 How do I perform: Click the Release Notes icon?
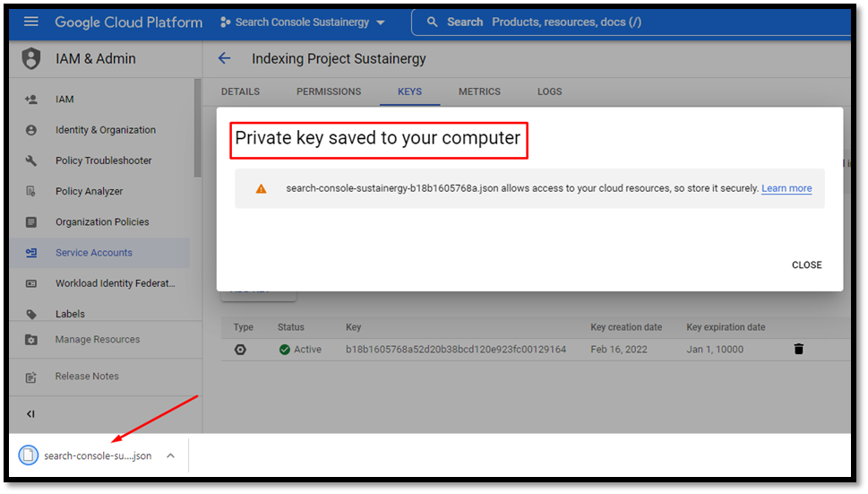tap(31, 377)
